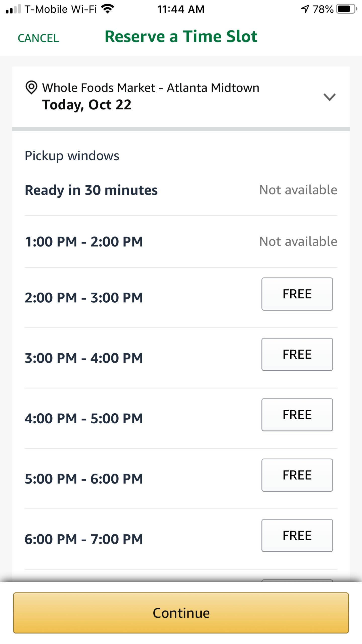Image resolution: width=362 pixels, height=644 pixels.
Task: Tap the battery icon in status bar
Action: coord(346,9)
